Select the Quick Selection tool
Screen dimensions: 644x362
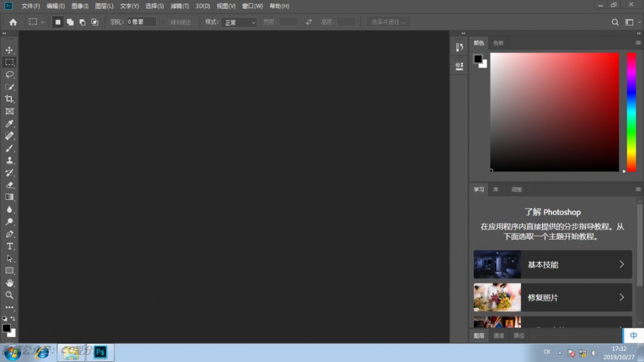(10, 87)
